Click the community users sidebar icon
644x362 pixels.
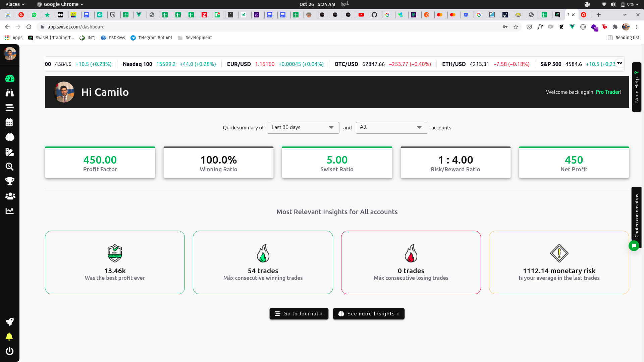point(10,196)
